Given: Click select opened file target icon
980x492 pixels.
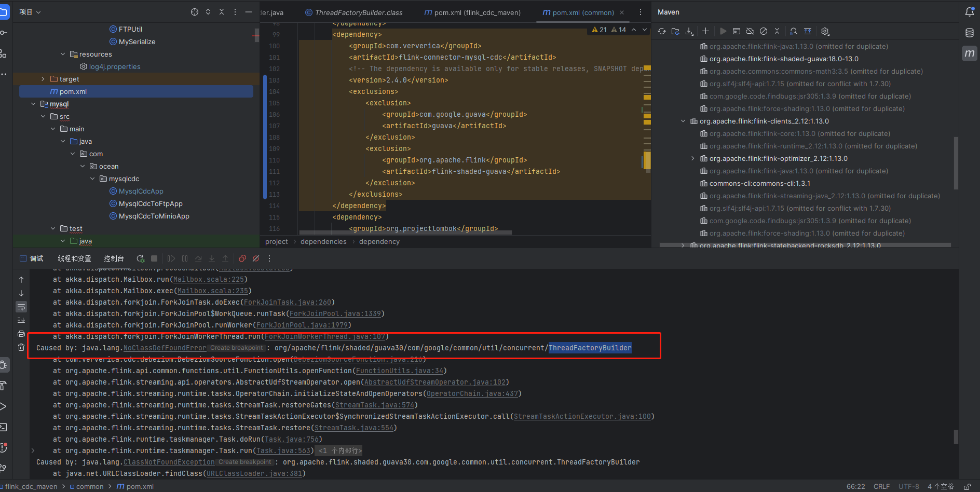Looking at the screenshot, I should 195,12.
